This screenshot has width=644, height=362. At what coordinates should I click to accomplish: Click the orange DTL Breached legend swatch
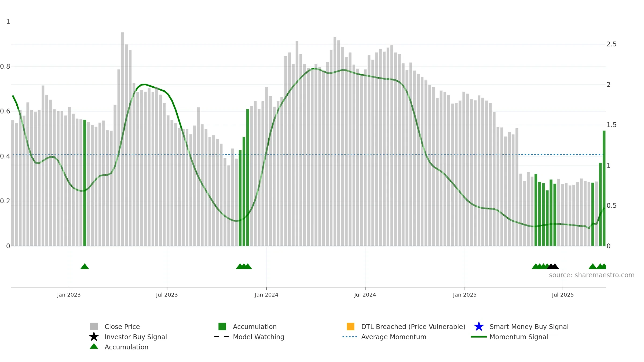[x=350, y=326]
